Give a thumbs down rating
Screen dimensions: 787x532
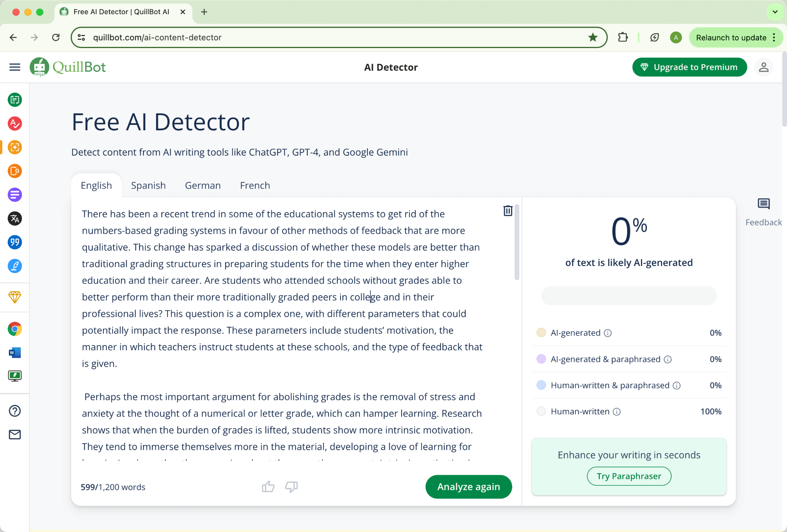[x=291, y=487]
